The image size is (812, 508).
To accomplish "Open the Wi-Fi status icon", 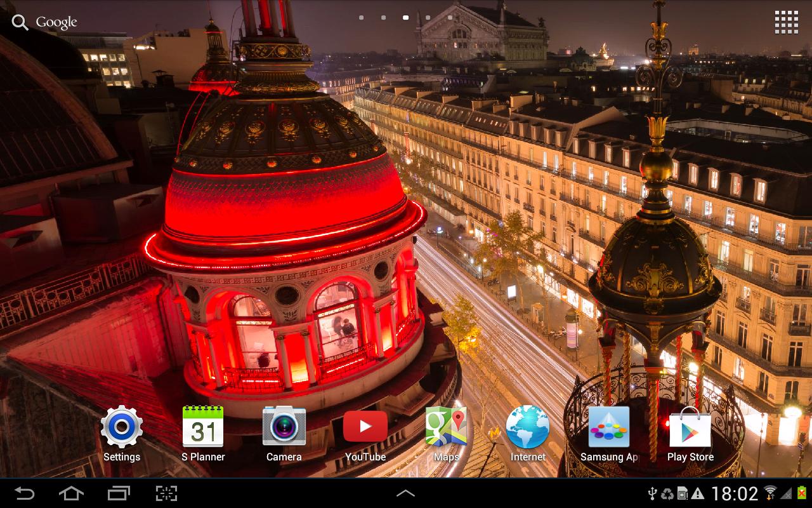I will pyautogui.click(x=770, y=493).
